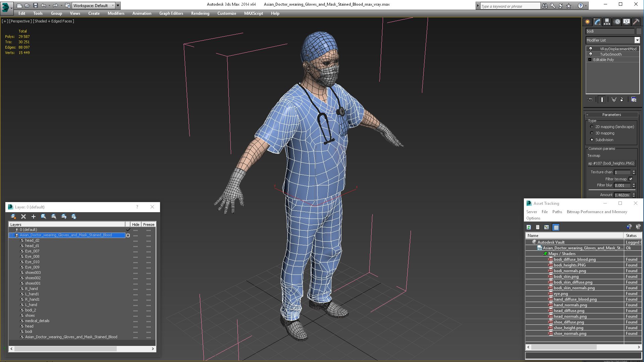Open Bitmap Performance and Memory menu
This screenshot has height=362, width=644.
coord(597,212)
